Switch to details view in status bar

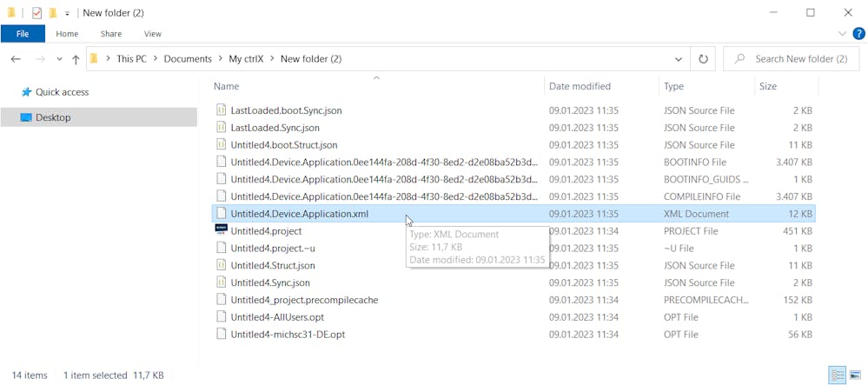point(837,375)
